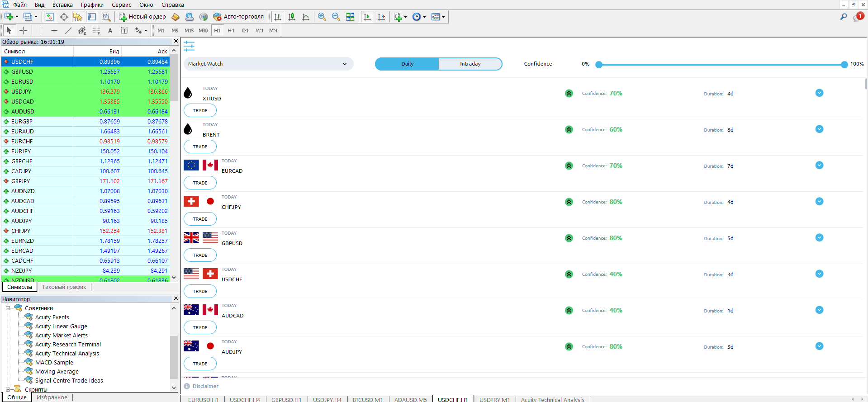Switch timeframe to M15

point(189,30)
